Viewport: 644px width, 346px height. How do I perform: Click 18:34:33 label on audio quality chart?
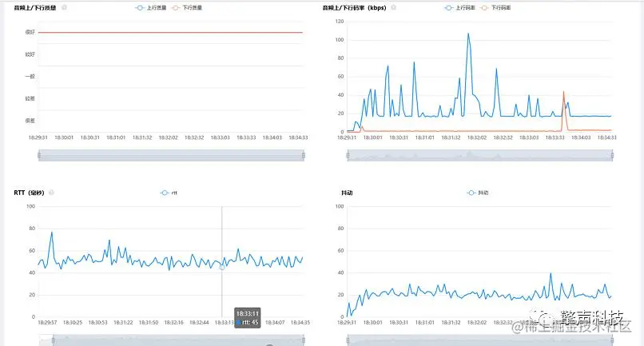(x=298, y=137)
